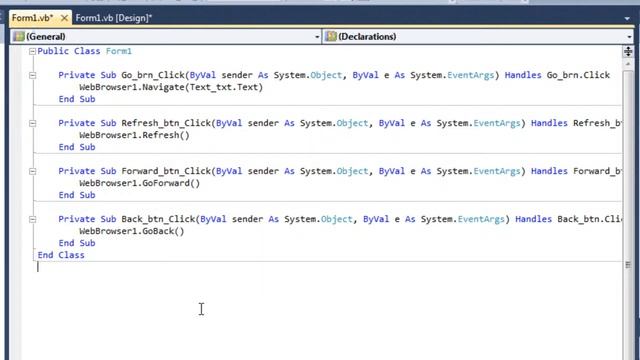Click the (Declarations) dropdown icon
Image resolution: width=640 pixels, height=360 pixels.
tap(331, 36)
